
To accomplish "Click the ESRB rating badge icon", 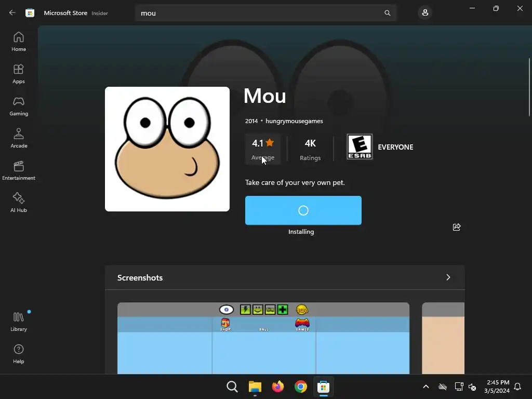I will pyautogui.click(x=360, y=147).
